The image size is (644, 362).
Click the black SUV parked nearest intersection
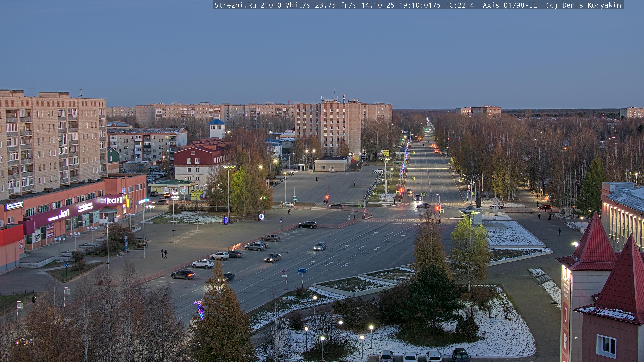[308, 225]
